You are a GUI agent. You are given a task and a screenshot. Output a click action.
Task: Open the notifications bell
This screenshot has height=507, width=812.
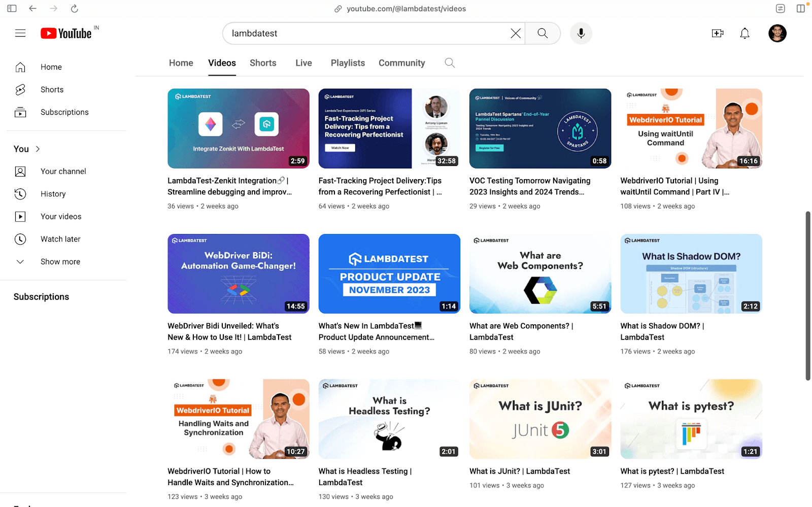745,33
